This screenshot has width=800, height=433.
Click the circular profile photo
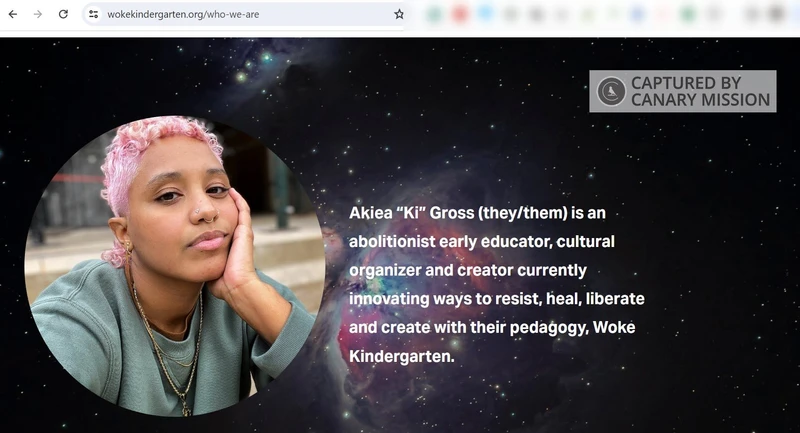174,265
